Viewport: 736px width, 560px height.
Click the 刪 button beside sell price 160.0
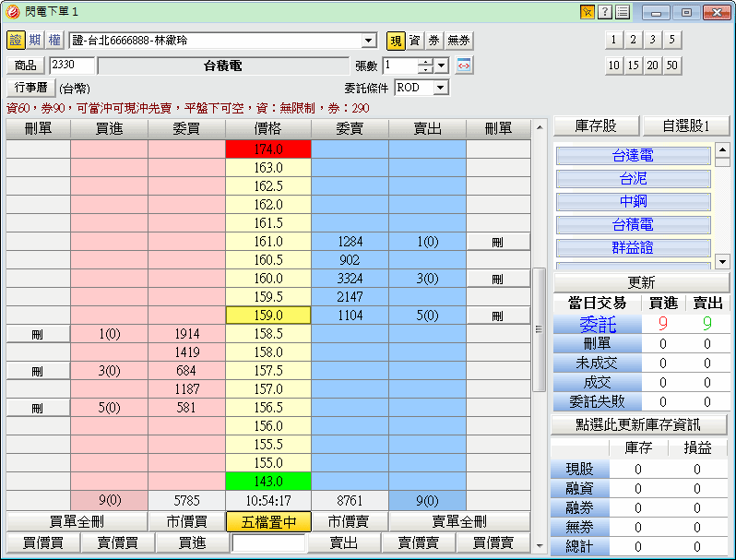click(498, 279)
